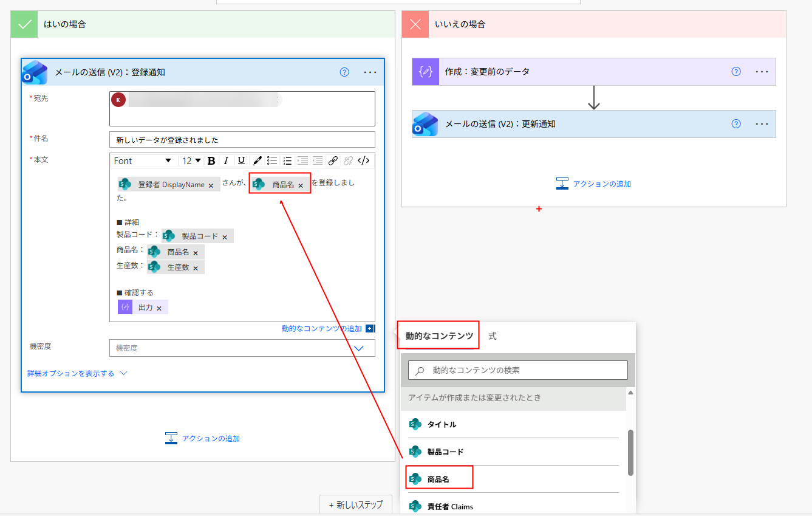The height and width of the screenshot is (516, 812).
Task: Click the compose icon on 作成：変更前のデータ
Action: pyautogui.click(x=425, y=72)
